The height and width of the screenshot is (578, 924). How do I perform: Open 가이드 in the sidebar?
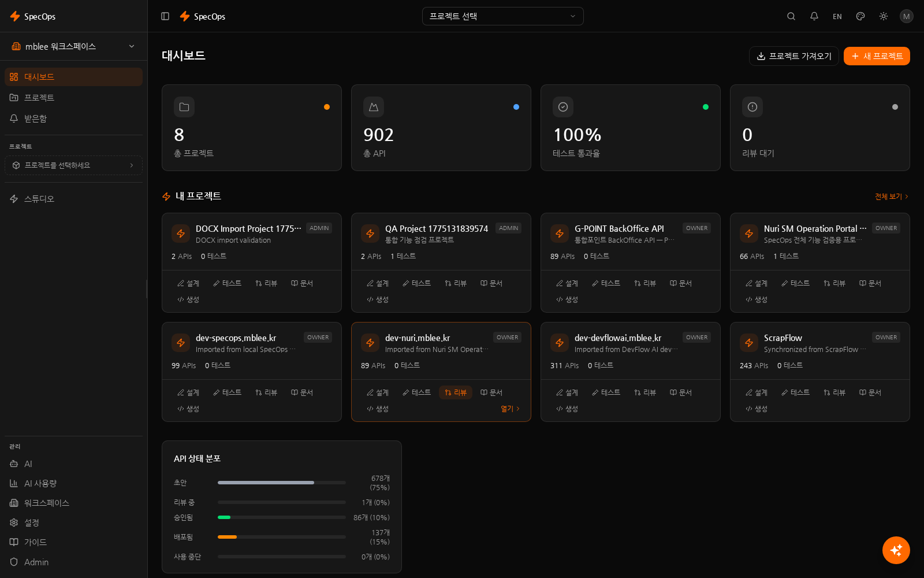pyautogui.click(x=73, y=542)
